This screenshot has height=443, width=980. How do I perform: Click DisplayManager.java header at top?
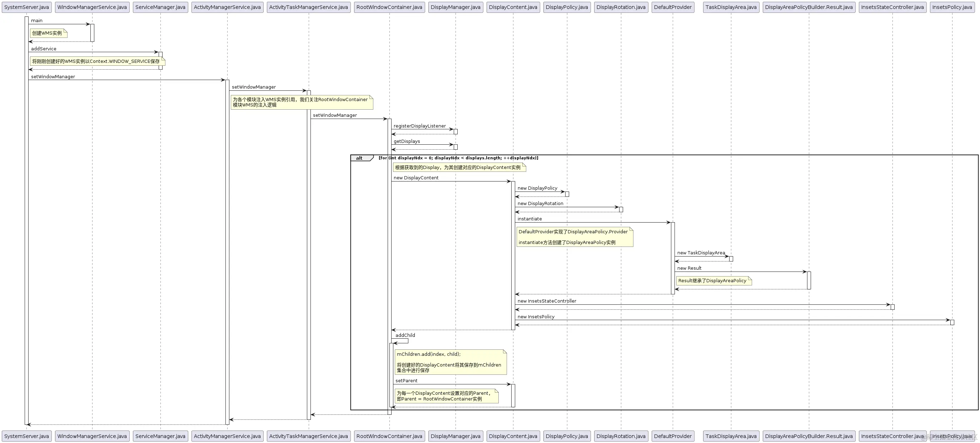coord(456,7)
